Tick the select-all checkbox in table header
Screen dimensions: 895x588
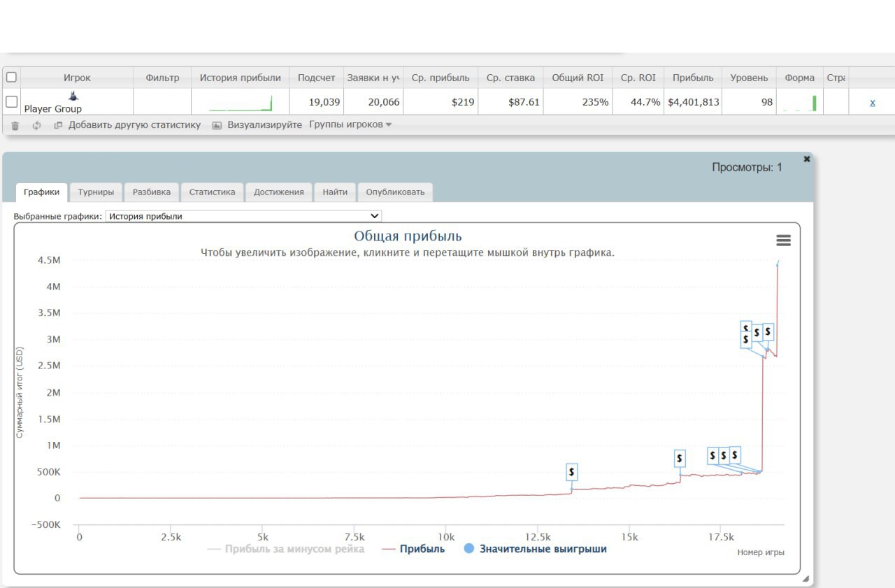[x=11, y=78]
